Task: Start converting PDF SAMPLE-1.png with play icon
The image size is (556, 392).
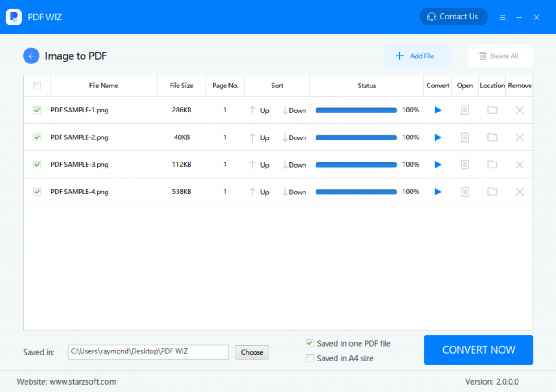Action: (437, 110)
